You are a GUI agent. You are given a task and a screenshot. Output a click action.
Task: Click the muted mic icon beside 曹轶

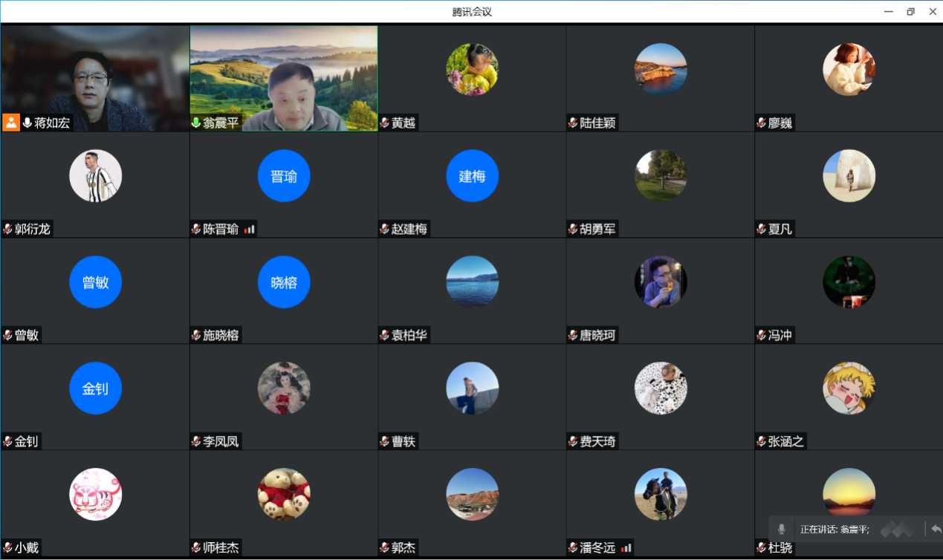pos(385,441)
